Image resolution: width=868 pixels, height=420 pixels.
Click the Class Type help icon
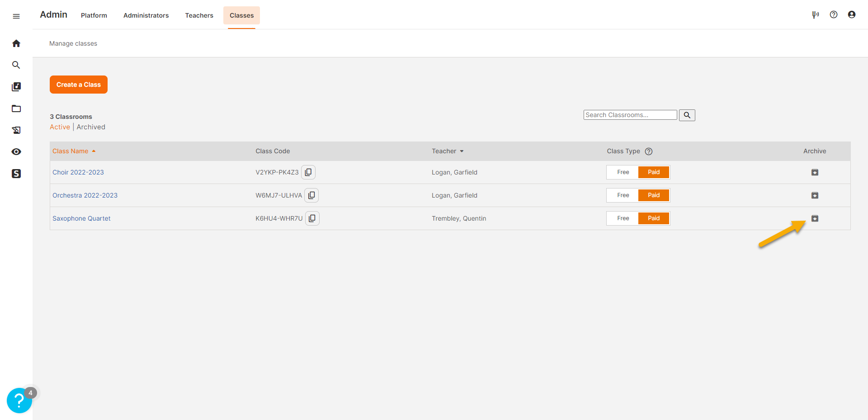(649, 151)
